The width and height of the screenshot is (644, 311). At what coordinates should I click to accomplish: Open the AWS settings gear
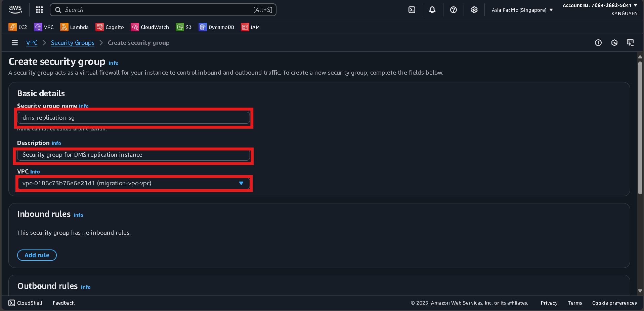coord(474,10)
